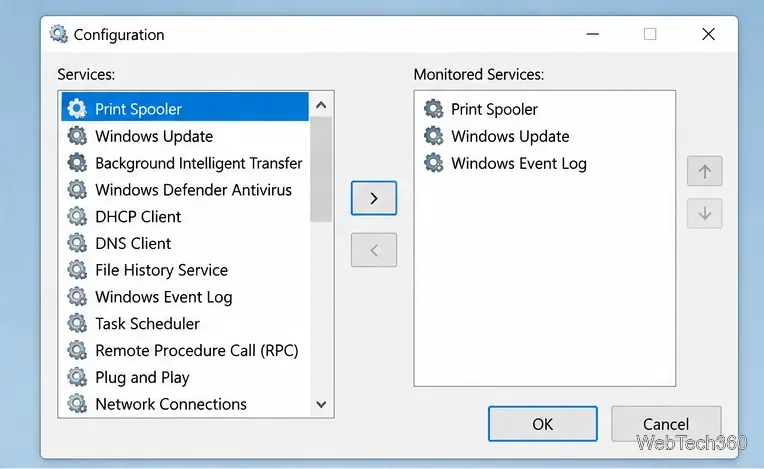Click the gear icon next to File History Service
Viewport: 764px width, 469px height.
point(77,270)
